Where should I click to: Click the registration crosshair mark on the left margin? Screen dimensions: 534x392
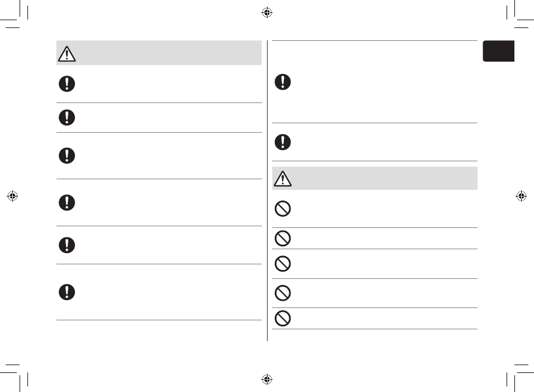pyautogui.click(x=12, y=196)
